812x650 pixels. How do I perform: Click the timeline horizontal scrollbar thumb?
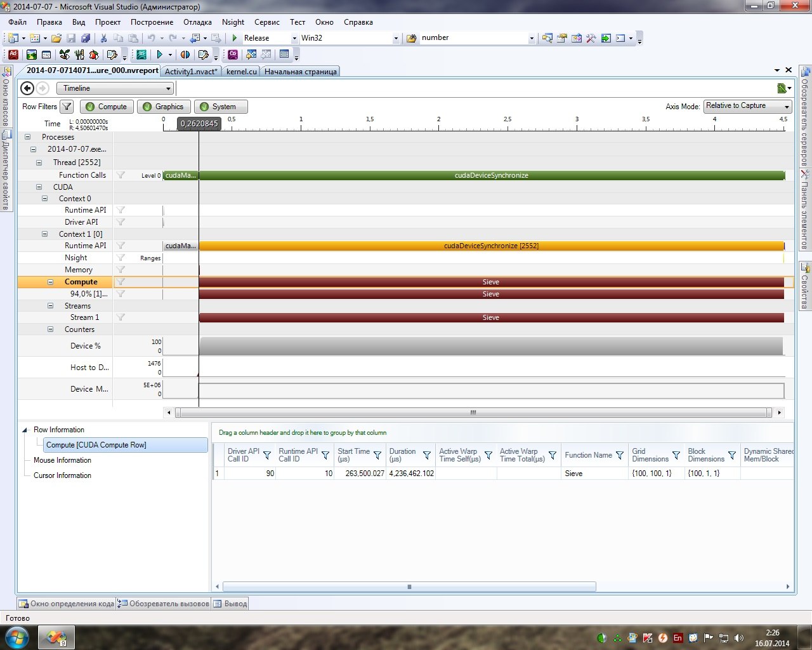tap(473, 413)
